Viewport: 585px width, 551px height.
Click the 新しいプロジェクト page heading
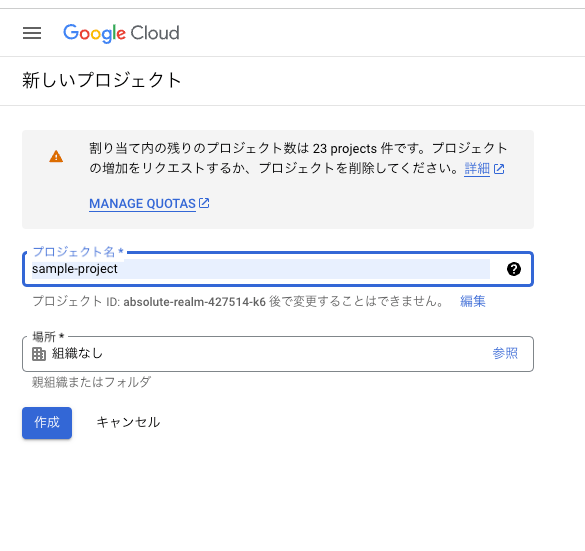click(102, 80)
